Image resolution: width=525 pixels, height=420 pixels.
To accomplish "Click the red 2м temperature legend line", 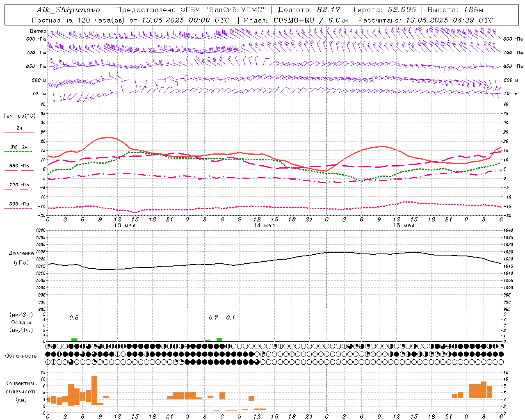I will (x=19, y=132).
